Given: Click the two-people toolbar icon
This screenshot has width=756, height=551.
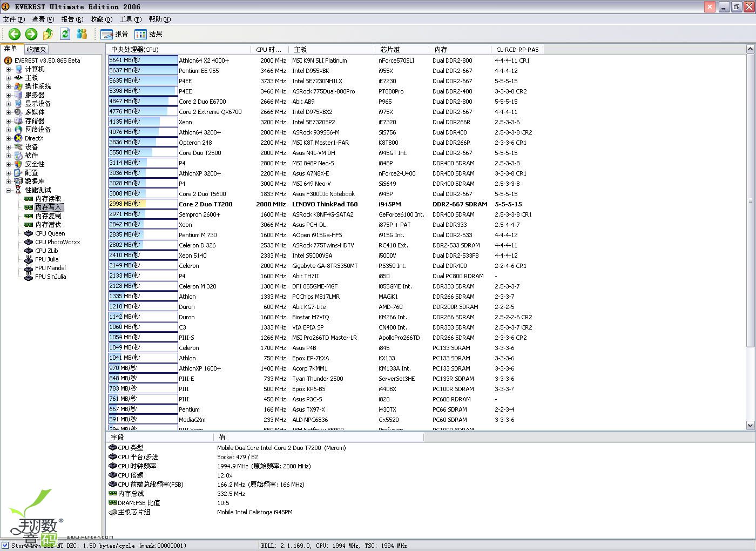Looking at the screenshot, I should [82, 34].
